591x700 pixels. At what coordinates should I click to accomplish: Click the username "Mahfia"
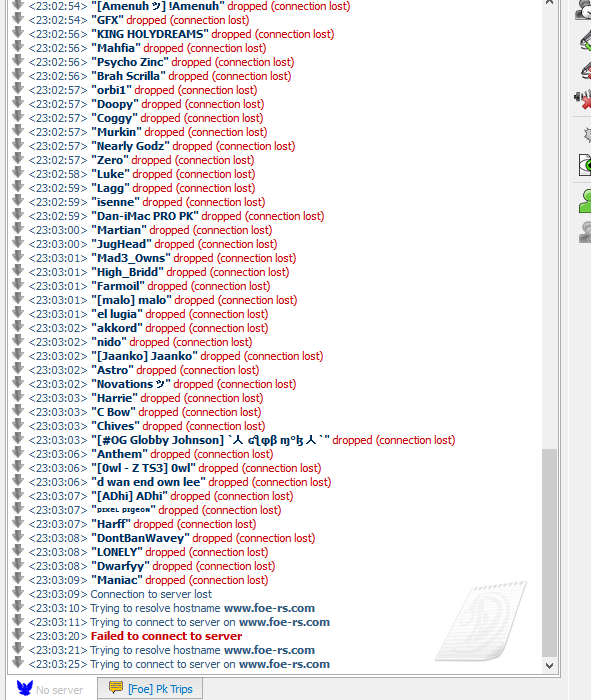coord(116,48)
